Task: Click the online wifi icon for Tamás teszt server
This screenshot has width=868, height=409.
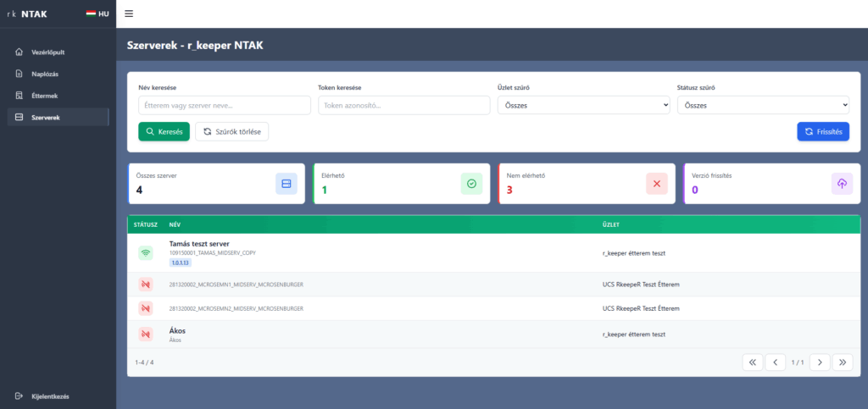Action: [146, 253]
